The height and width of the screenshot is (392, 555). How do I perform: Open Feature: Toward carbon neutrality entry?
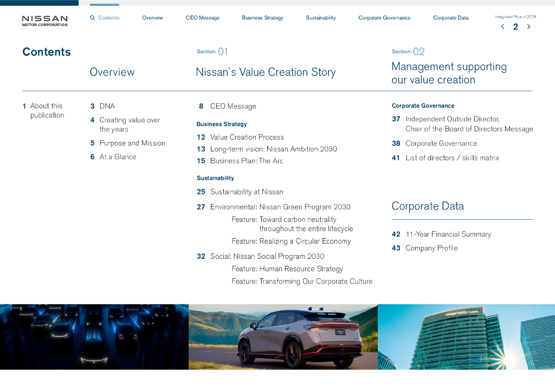click(292, 224)
